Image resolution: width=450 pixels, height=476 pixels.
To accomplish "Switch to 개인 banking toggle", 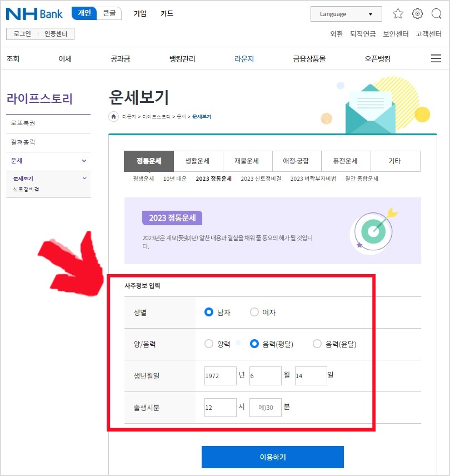I will pos(84,13).
